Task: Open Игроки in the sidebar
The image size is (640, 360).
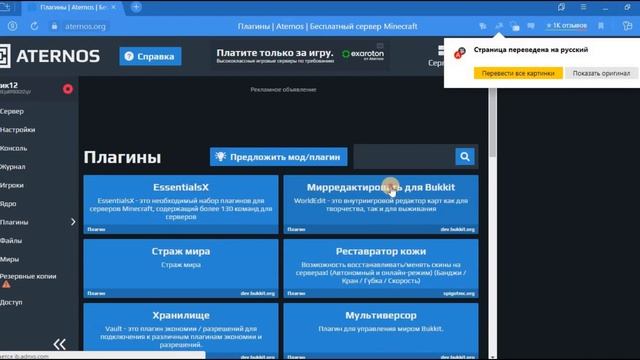Action: [x=12, y=185]
